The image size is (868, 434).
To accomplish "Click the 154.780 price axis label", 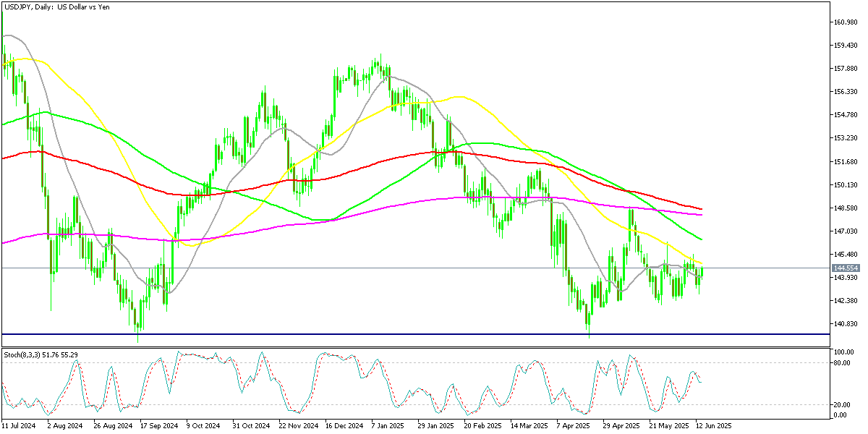I will click(x=845, y=115).
